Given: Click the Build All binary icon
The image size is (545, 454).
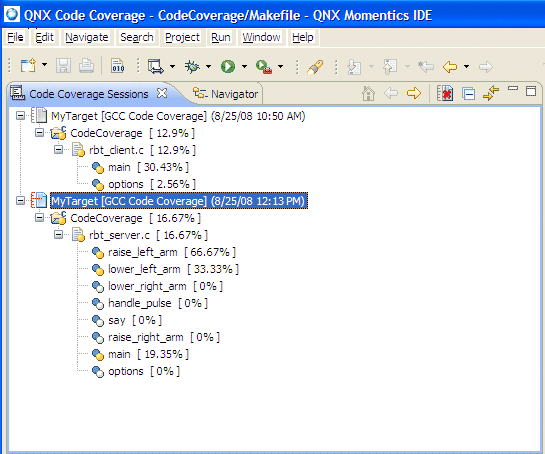Looking at the screenshot, I should [x=118, y=66].
